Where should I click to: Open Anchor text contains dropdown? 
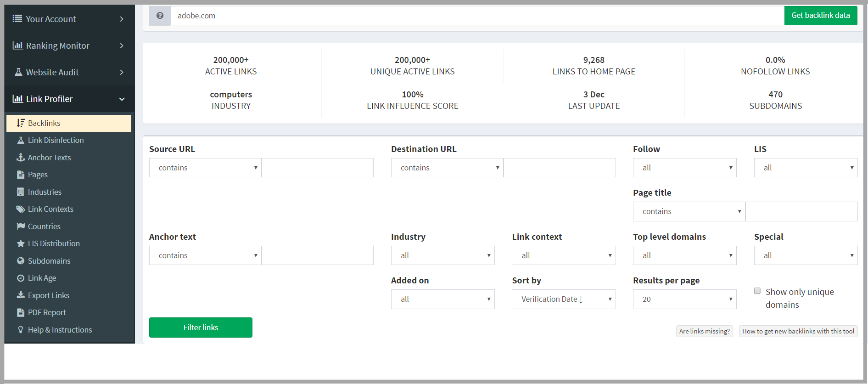[x=205, y=255]
